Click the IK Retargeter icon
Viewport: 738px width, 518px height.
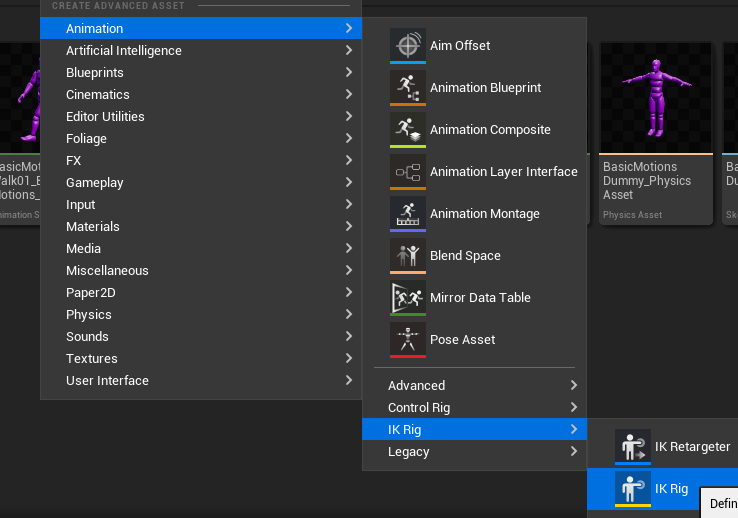pos(632,447)
